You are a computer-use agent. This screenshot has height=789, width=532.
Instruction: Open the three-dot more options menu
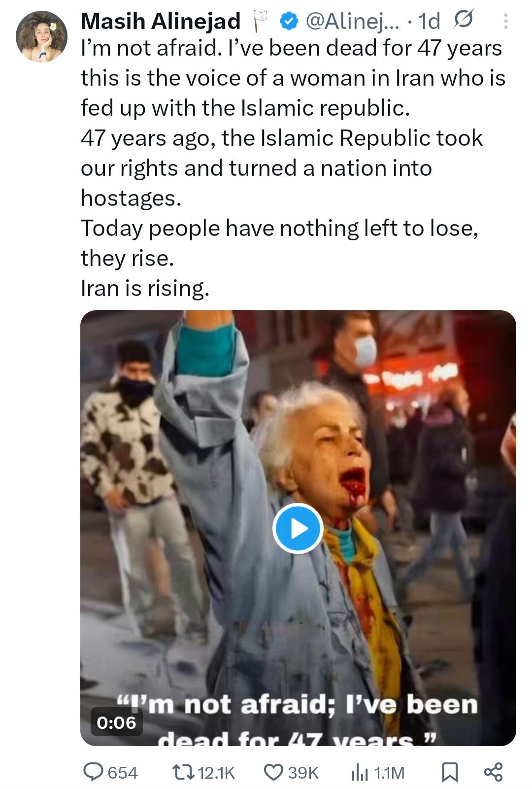click(x=505, y=21)
